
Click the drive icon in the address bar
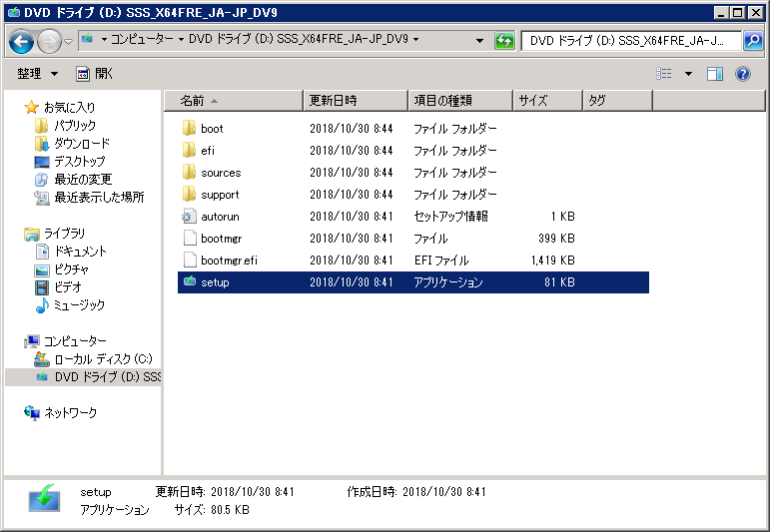click(x=88, y=39)
